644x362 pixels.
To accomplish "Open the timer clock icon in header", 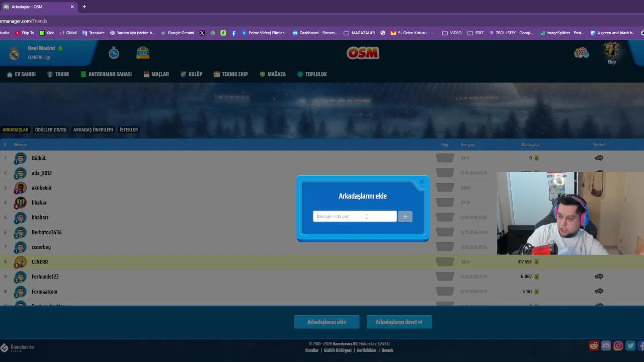I will point(114,53).
